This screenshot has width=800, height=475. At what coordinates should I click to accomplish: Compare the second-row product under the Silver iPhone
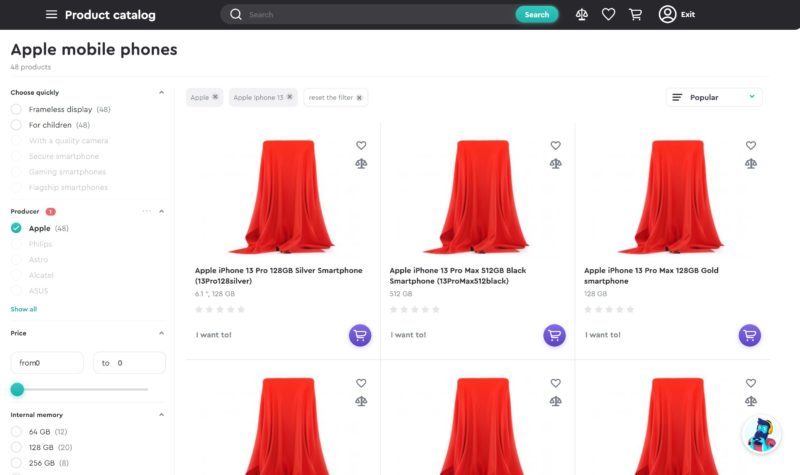click(x=361, y=402)
